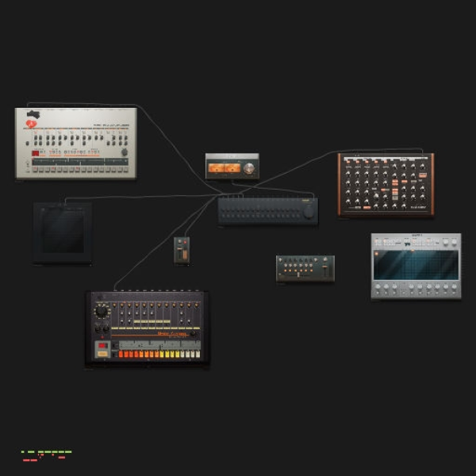Adjust the vertical fader on the small green mixer

(325, 267)
